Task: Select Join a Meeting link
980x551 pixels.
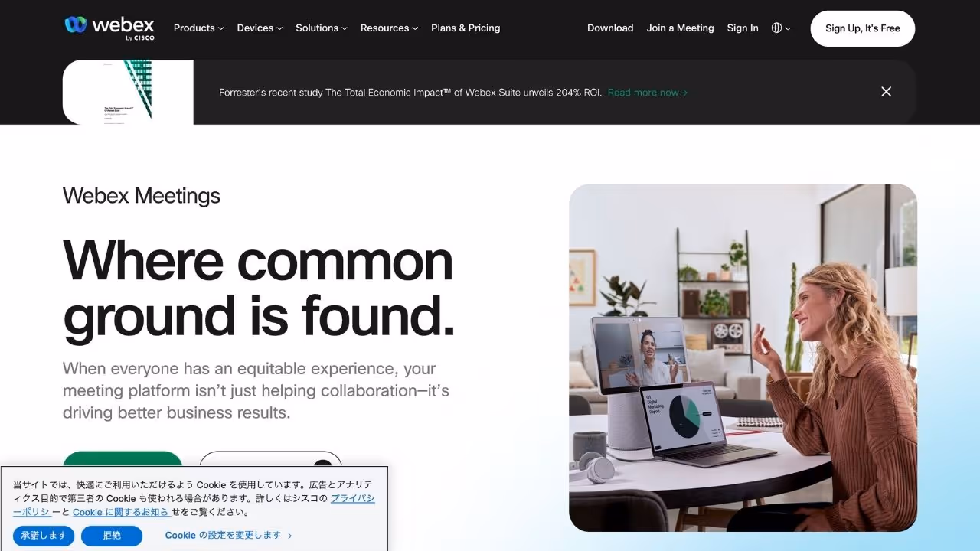Action: (x=680, y=28)
